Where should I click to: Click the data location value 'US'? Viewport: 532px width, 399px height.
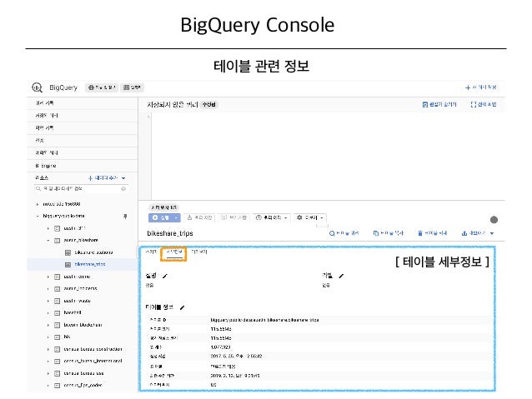click(213, 385)
